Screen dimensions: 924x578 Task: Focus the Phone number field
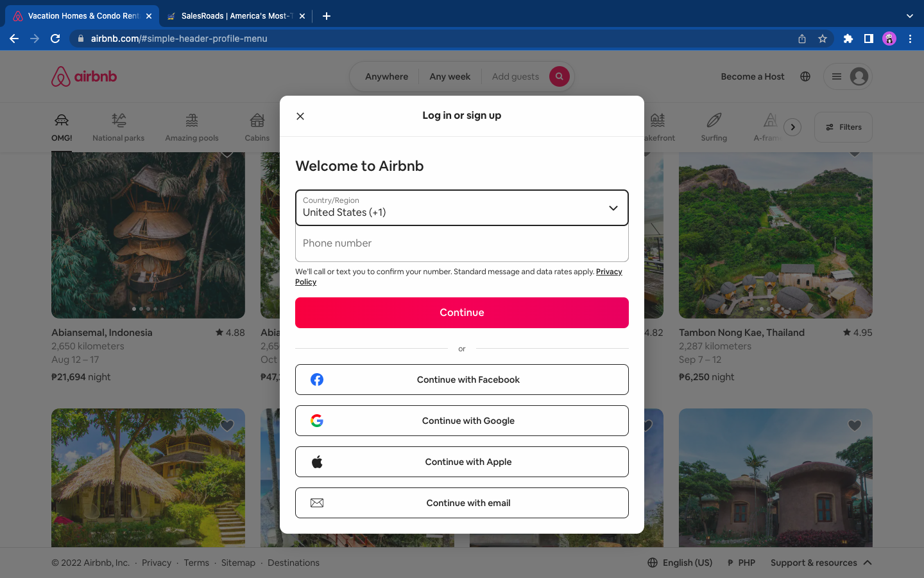pyautogui.click(x=462, y=243)
